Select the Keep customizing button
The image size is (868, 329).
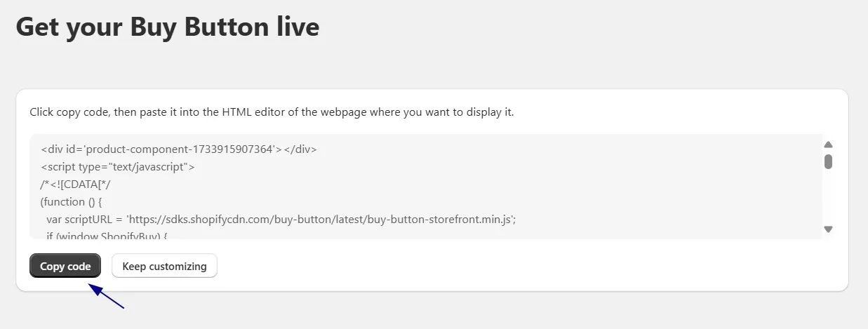click(x=164, y=266)
